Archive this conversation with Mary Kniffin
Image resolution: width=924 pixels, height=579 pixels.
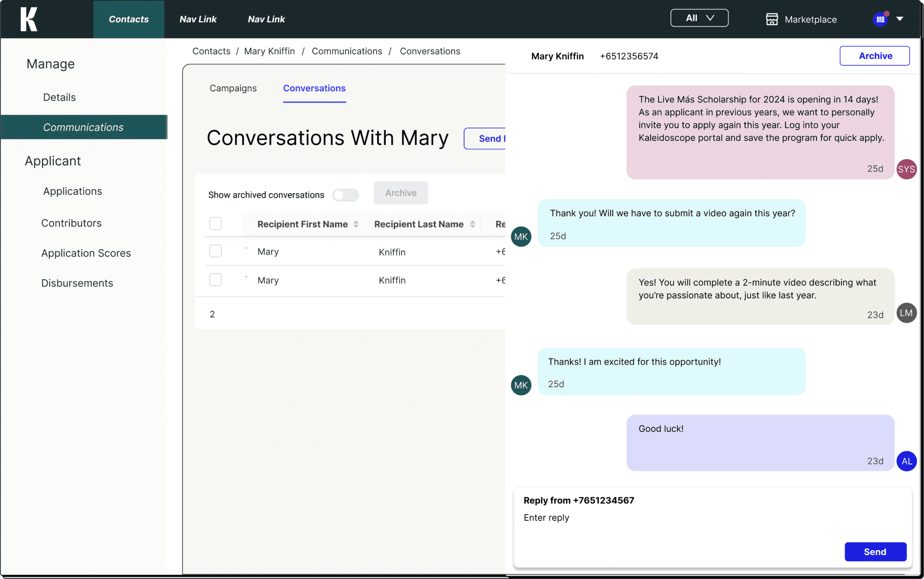[x=874, y=56]
